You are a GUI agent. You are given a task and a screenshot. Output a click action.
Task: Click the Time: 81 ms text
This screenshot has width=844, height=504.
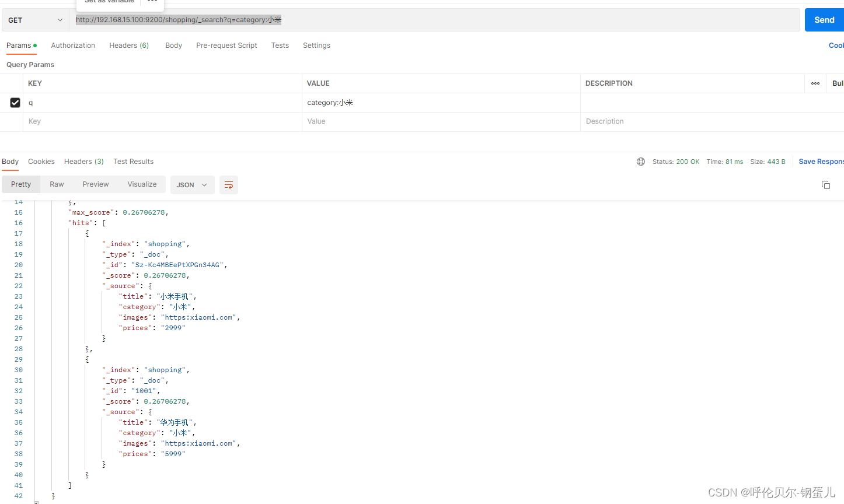point(725,162)
